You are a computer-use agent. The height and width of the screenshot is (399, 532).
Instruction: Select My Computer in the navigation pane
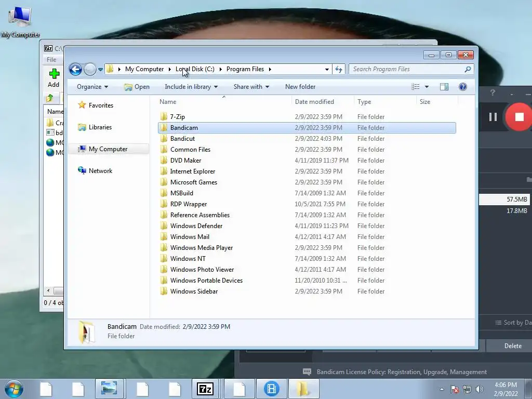[108, 149]
